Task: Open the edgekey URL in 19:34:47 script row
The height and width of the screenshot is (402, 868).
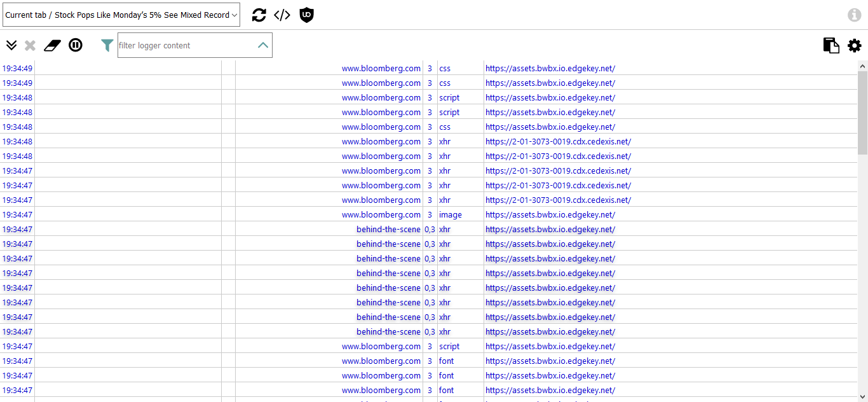Action: [550, 347]
